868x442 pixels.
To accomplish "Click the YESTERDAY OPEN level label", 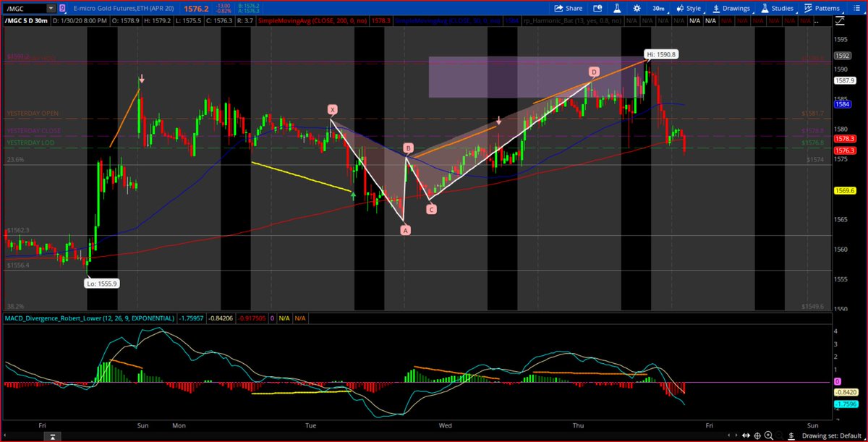I will click(33, 114).
